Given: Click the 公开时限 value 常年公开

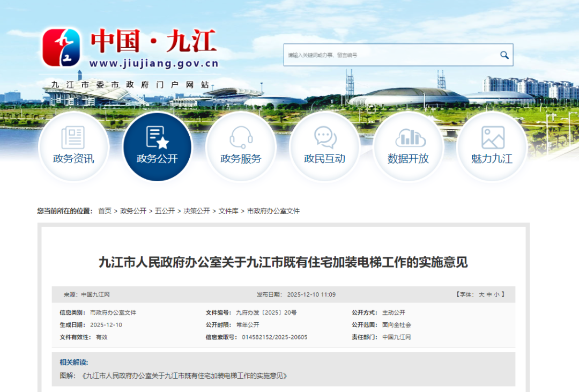Looking at the screenshot, I should pyautogui.click(x=248, y=325).
